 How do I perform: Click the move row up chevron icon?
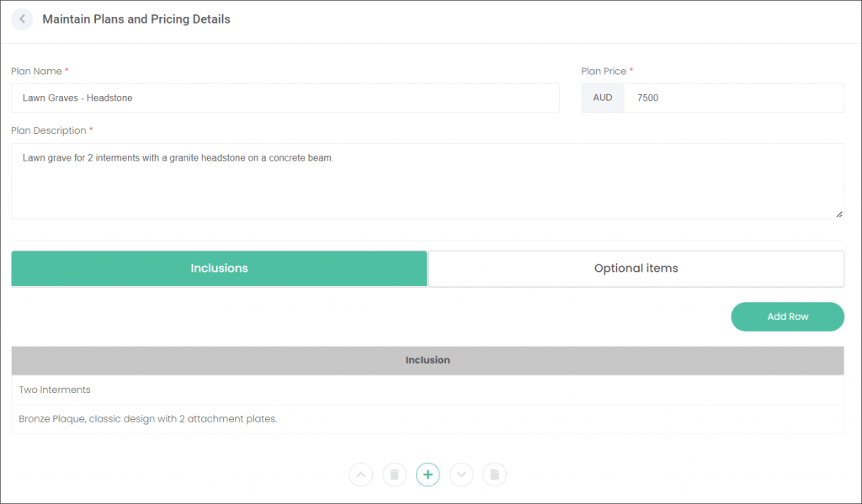pos(360,475)
